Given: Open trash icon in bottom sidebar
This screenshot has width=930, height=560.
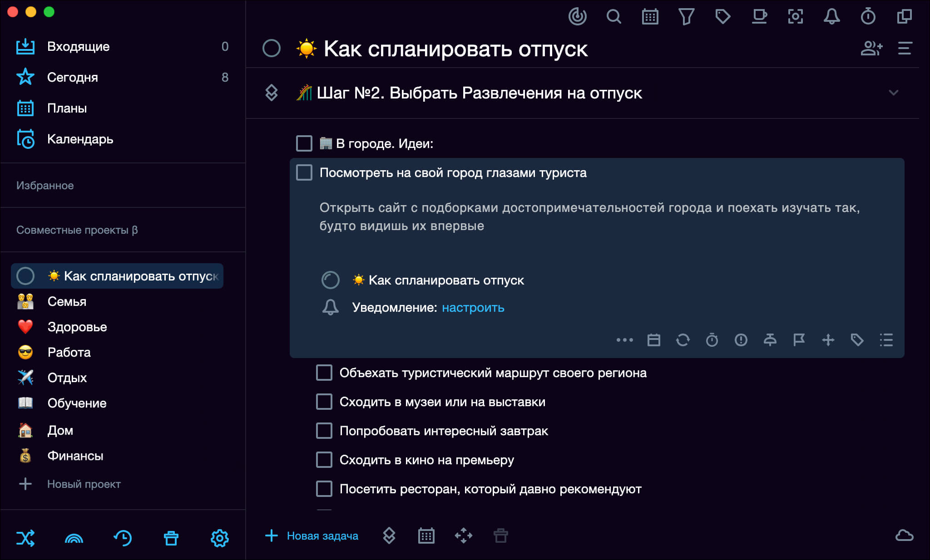Looking at the screenshot, I should (171, 538).
